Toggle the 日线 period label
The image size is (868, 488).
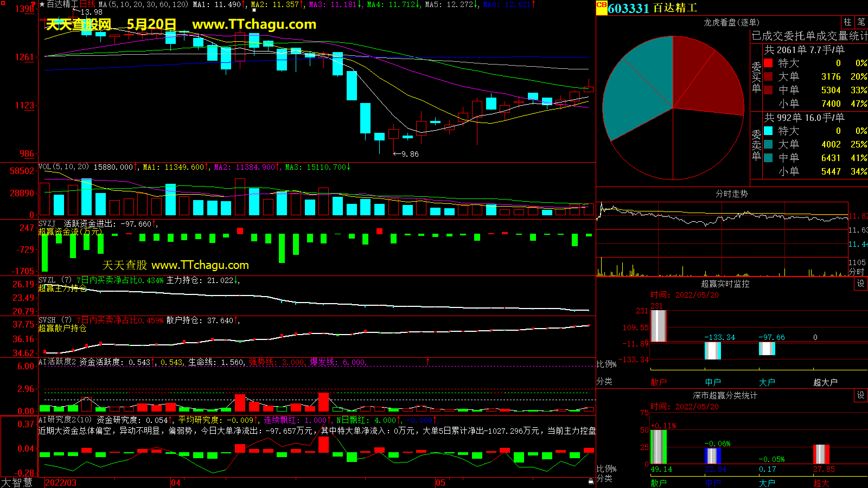click(x=87, y=4)
